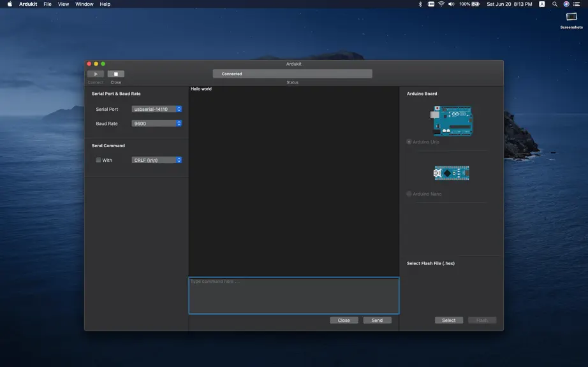
Task: Click the Arduino Uno board image
Action: pos(452,120)
